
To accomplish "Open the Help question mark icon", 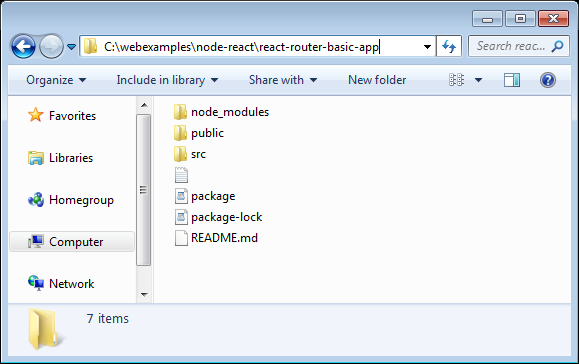I will pyautogui.click(x=548, y=80).
